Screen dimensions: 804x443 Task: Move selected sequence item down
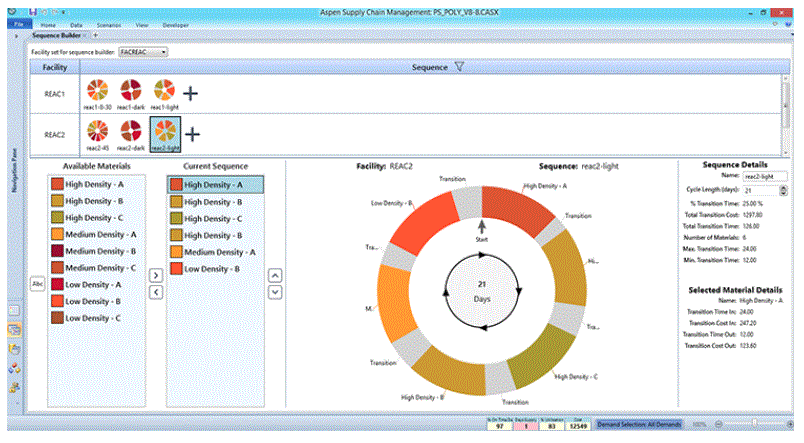275,292
